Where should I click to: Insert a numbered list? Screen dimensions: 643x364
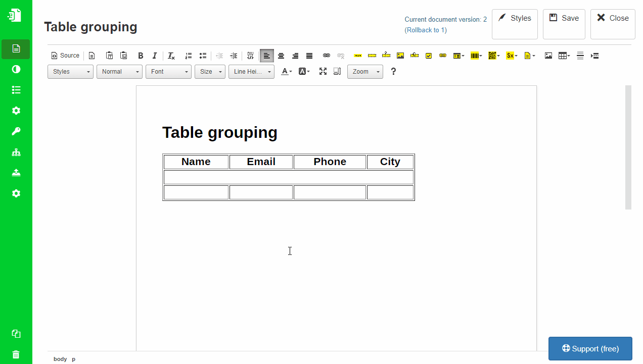coord(188,56)
